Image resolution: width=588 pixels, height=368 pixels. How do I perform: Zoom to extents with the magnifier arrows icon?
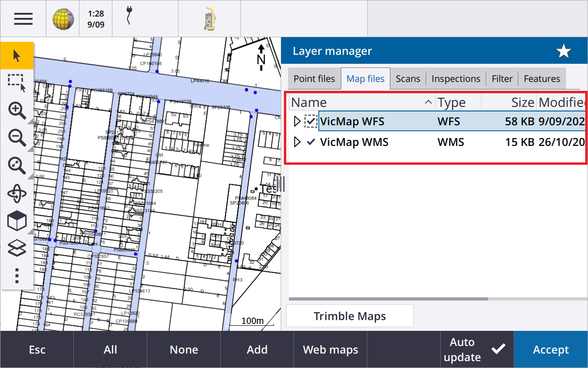point(17,165)
